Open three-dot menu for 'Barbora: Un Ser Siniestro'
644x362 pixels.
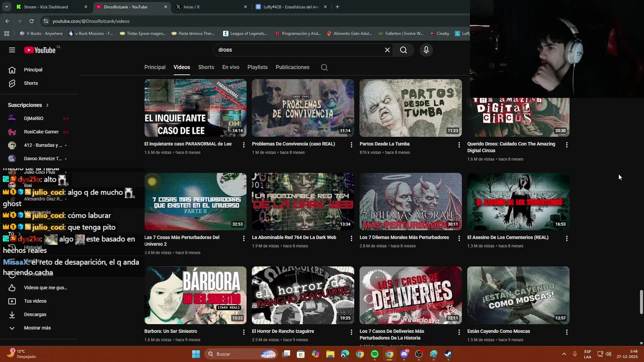coord(244,332)
